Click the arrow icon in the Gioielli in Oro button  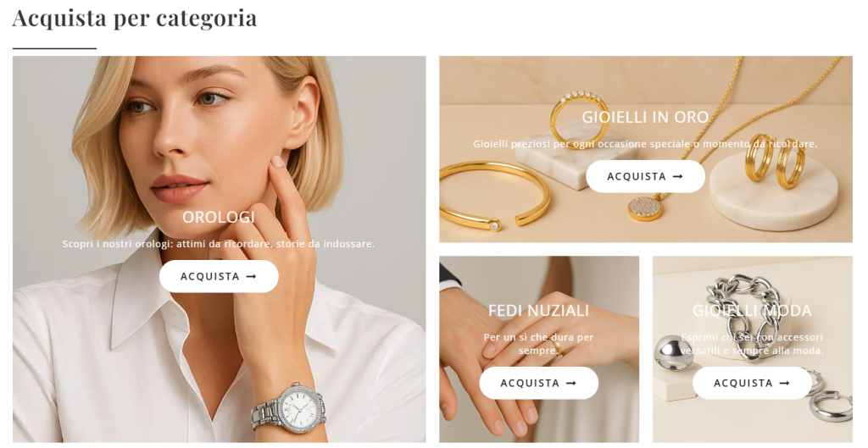tap(677, 176)
